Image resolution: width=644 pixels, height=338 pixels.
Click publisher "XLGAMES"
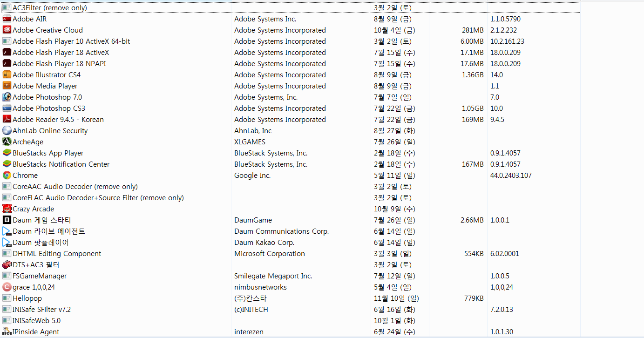(250, 142)
